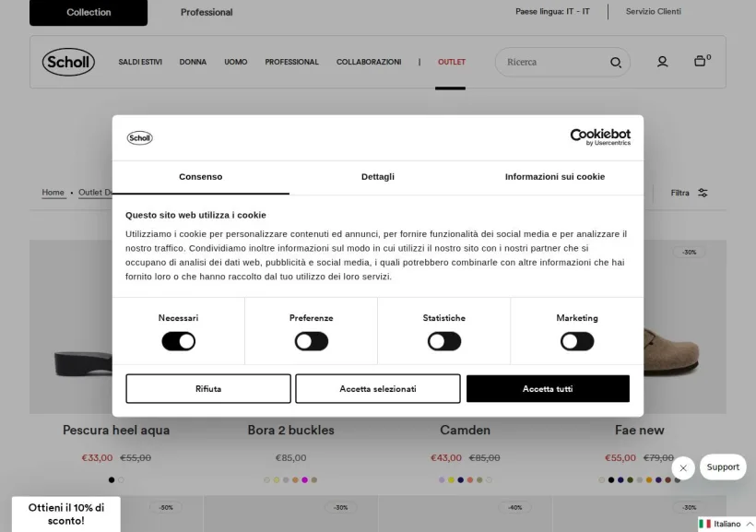Click the small Scholl logo in cookie dialog
The image size is (756, 532).
pyautogui.click(x=140, y=138)
